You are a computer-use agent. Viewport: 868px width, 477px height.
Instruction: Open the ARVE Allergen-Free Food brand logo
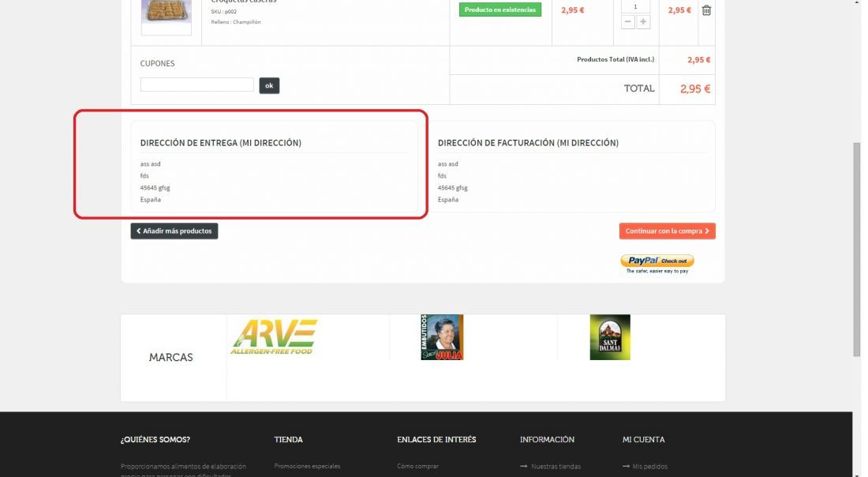click(274, 337)
